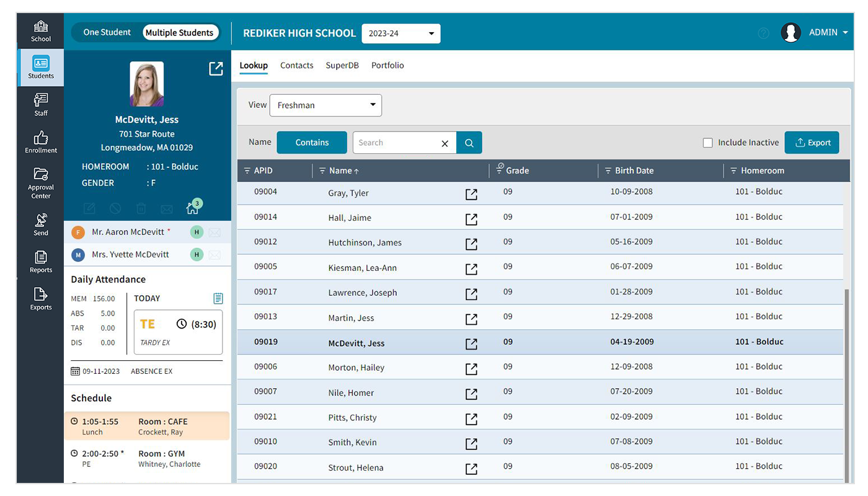Change the View from Freshman
This screenshot has width=868, height=496.
[325, 105]
